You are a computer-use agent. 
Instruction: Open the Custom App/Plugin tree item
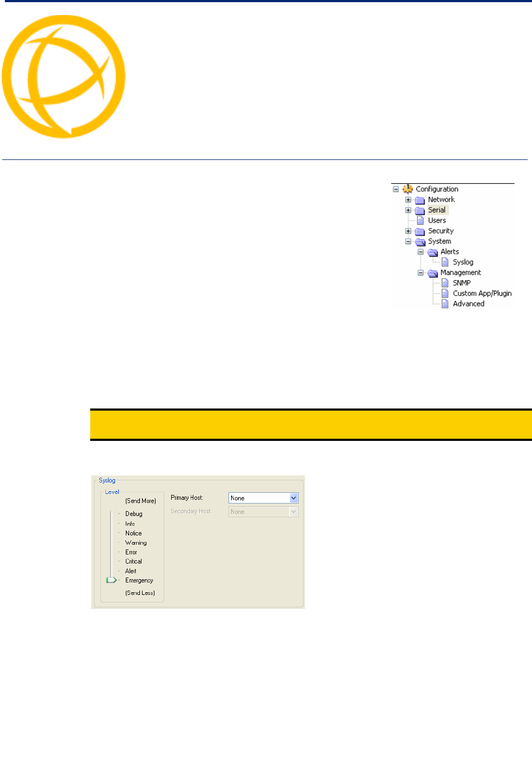click(482, 293)
